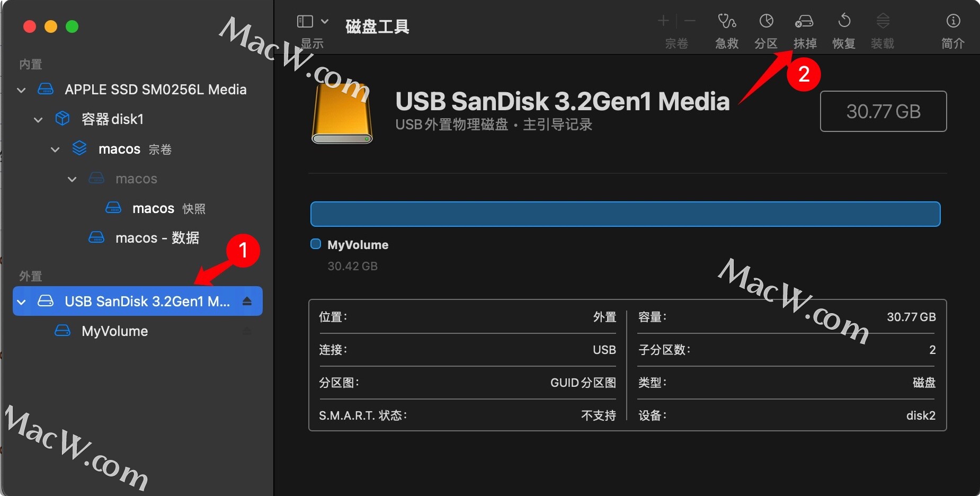This screenshot has height=496, width=980.
Task: Open the Info (简介) panel
Action: [953, 21]
